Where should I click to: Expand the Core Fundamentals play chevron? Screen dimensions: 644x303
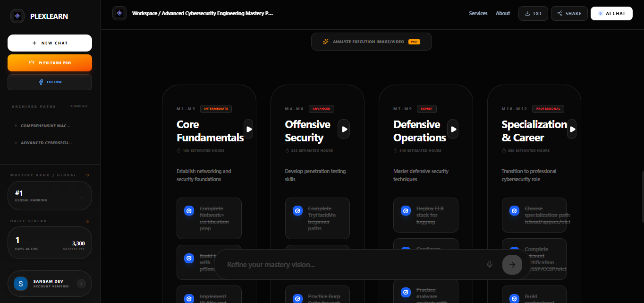(x=249, y=129)
